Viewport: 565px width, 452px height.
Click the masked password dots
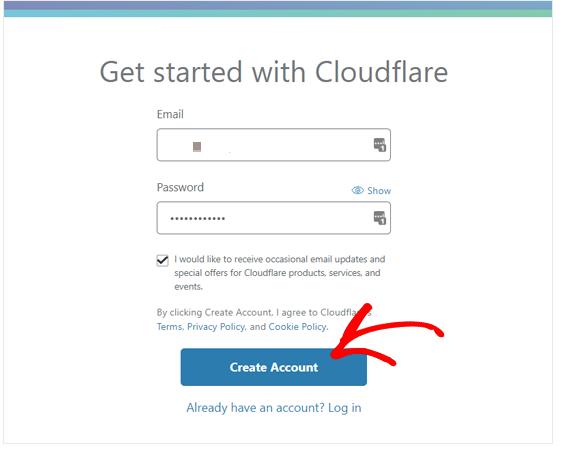(x=197, y=218)
